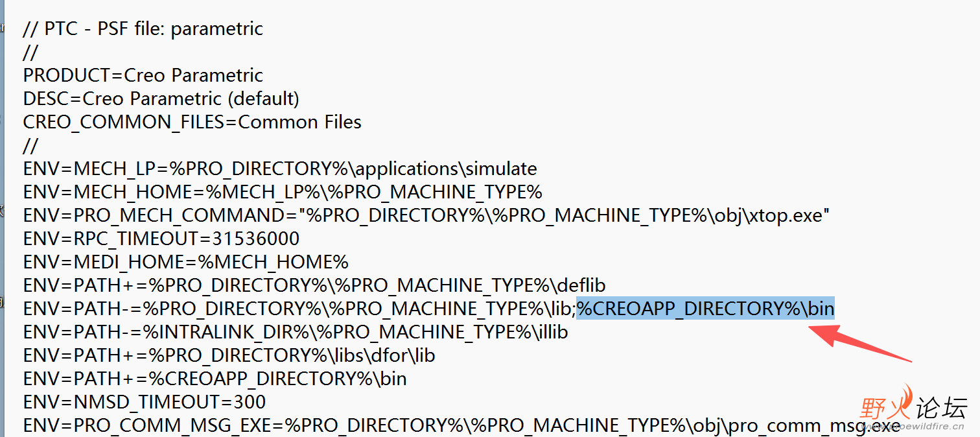Click the line 'PRODUCT=Creo Parametric'
Screen dimensions: 980x437
click(143, 75)
